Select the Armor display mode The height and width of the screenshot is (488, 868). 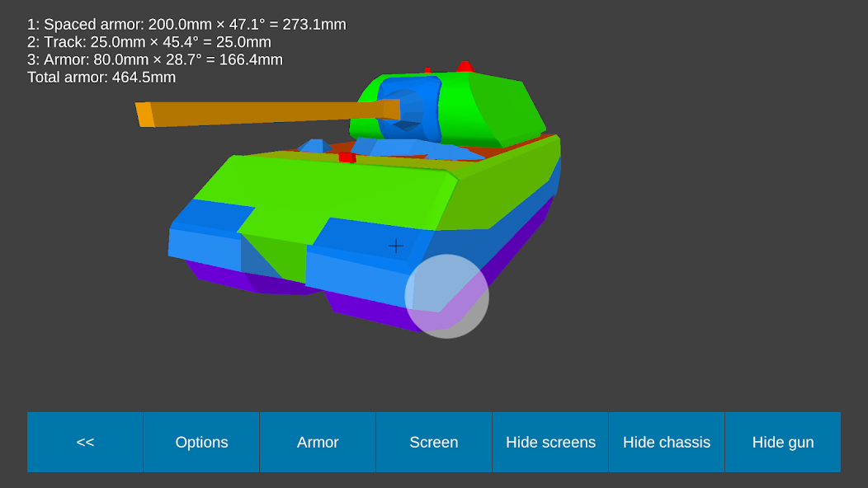click(317, 442)
